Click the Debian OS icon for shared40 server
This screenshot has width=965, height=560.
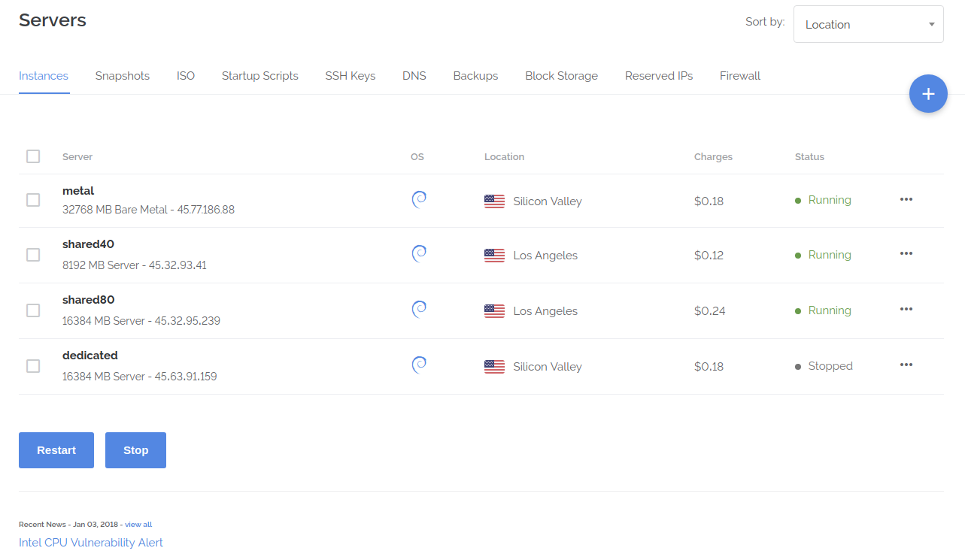coord(420,254)
